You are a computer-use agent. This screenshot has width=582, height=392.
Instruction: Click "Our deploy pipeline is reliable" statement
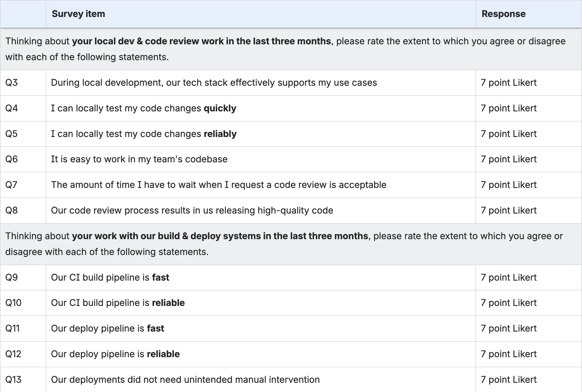click(115, 354)
